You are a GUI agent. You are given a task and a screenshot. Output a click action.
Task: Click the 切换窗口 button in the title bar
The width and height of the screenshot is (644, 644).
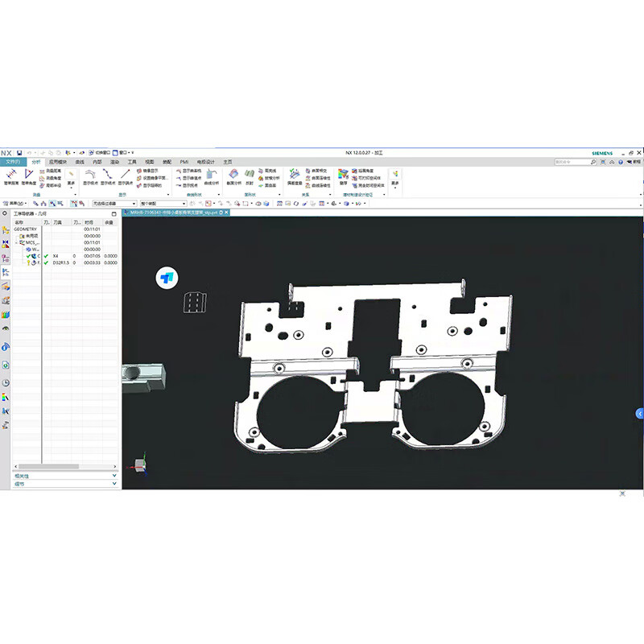tap(98, 152)
